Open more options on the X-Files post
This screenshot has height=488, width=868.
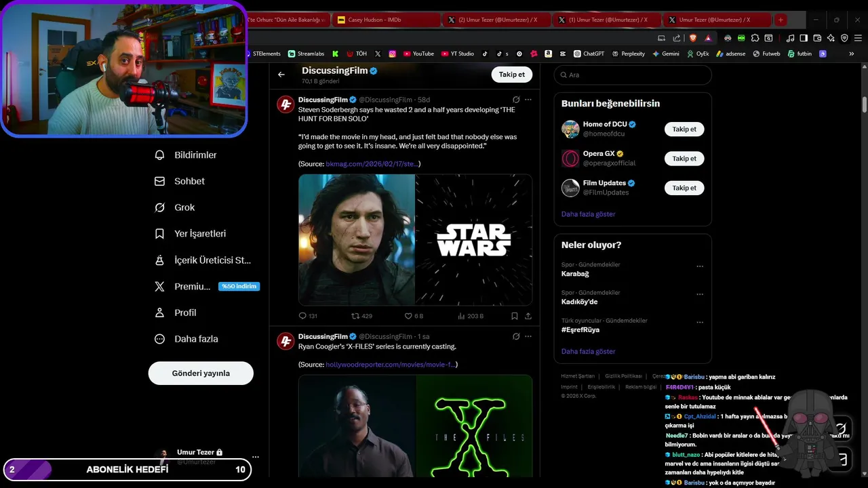528,336
